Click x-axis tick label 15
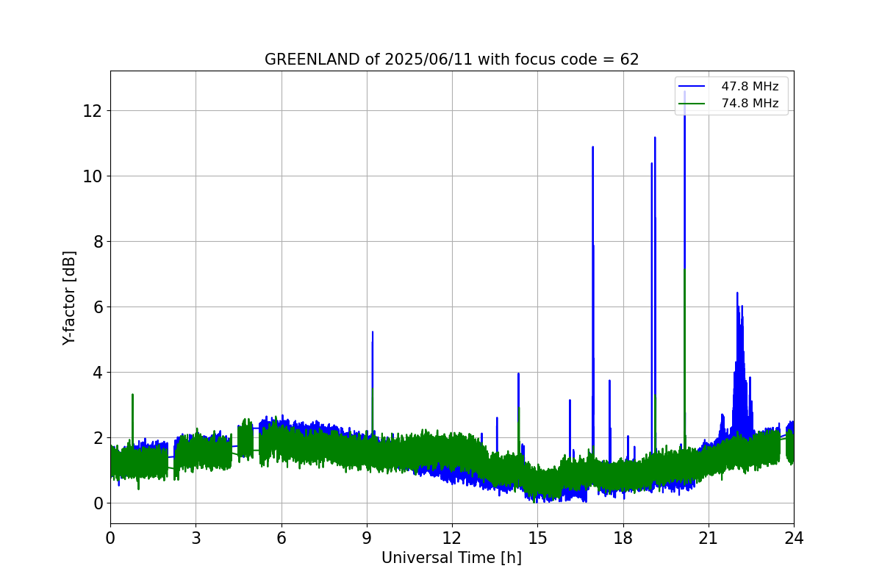Screen dimensions: 882x588 coord(537,537)
